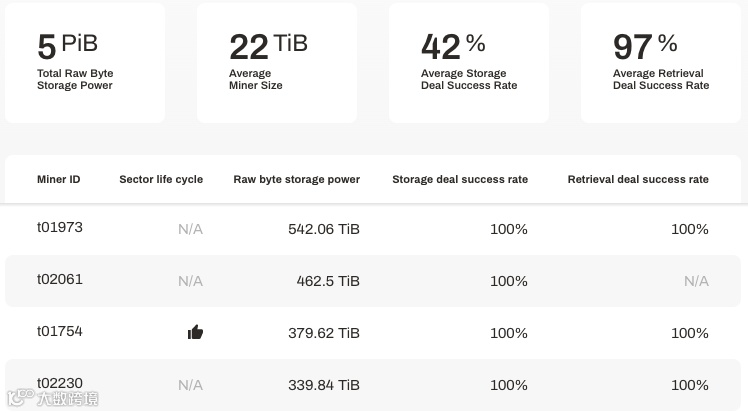748x413 pixels.
Task: Sort by Retrieval deal success rate header
Action: pyautogui.click(x=638, y=180)
